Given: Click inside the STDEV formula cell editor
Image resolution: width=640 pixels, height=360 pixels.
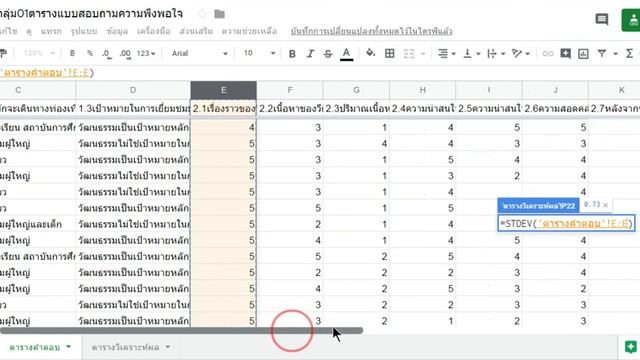Looking at the screenshot, I should [566, 224].
